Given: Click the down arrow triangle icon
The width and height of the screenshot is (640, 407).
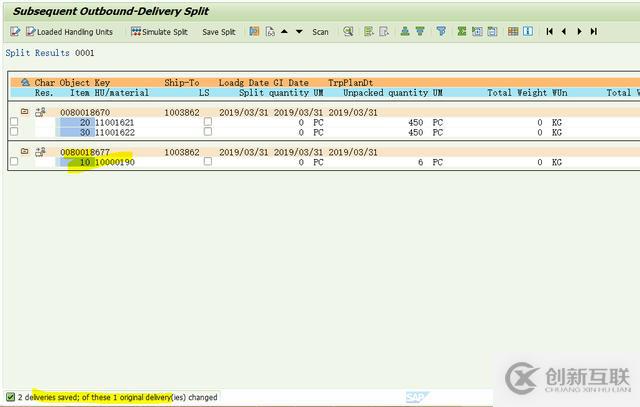Looking at the screenshot, I should tap(299, 31).
